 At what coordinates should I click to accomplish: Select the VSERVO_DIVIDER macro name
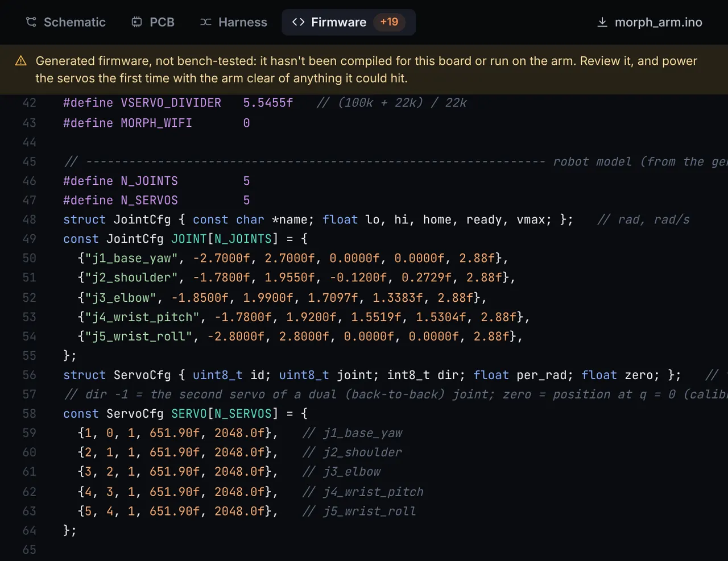tap(171, 103)
